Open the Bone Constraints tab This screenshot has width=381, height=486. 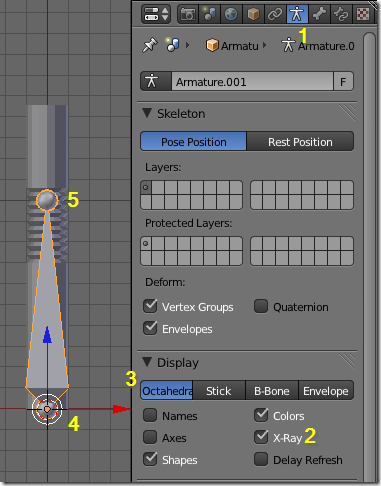click(341, 14)
